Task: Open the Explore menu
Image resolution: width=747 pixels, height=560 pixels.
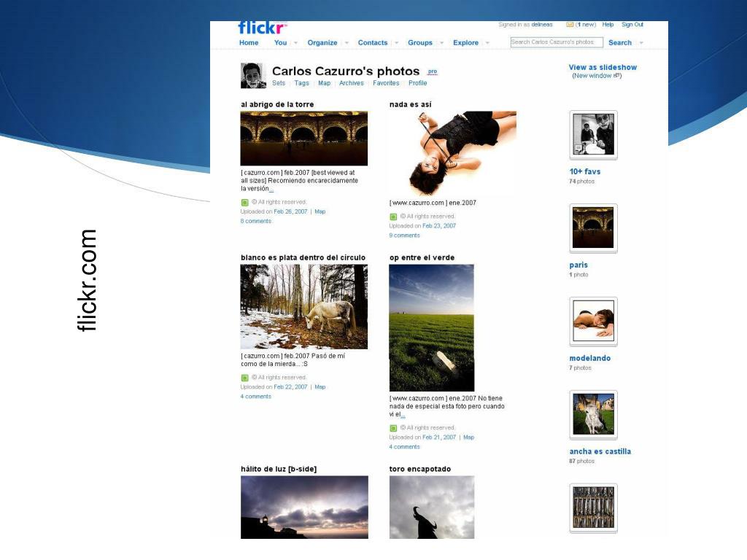Action: point(466,43)
